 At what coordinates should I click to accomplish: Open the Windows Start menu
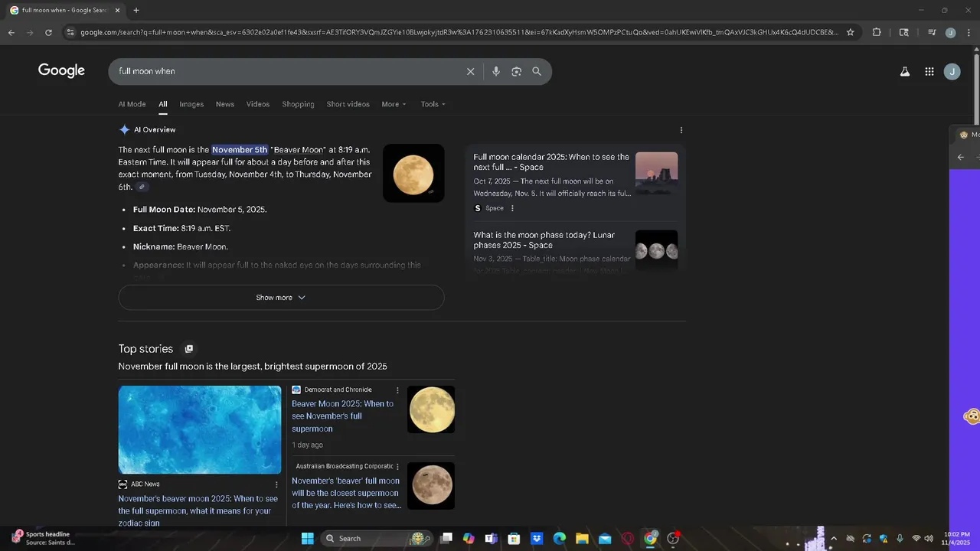[307, 538]
